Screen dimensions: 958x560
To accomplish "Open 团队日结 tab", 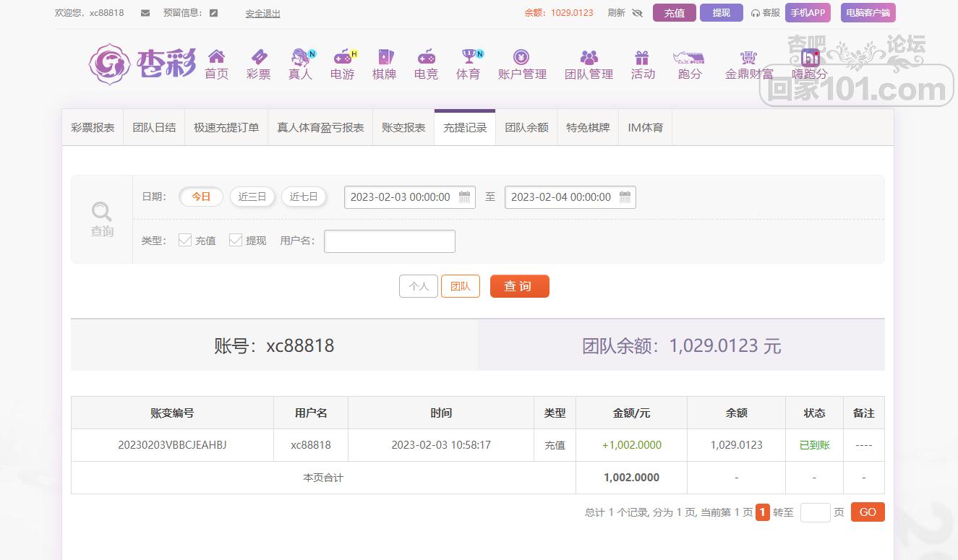I will (x=154, y=128).
